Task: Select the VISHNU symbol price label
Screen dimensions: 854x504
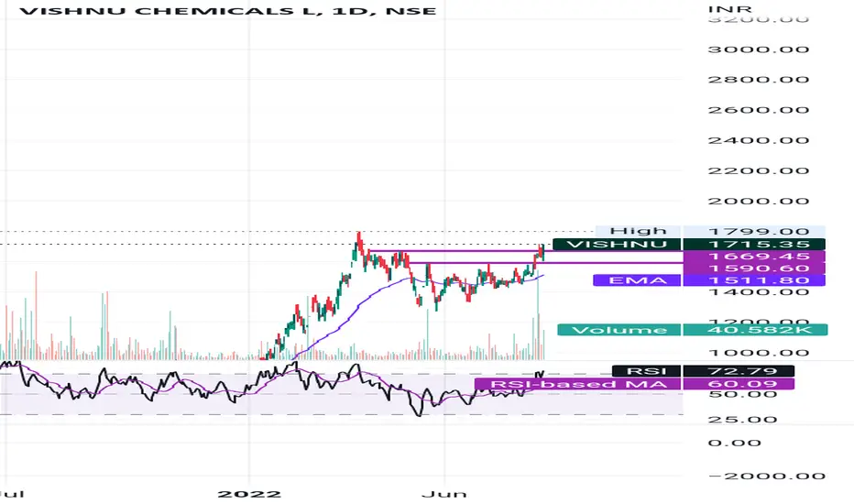Action: (617, 244)
